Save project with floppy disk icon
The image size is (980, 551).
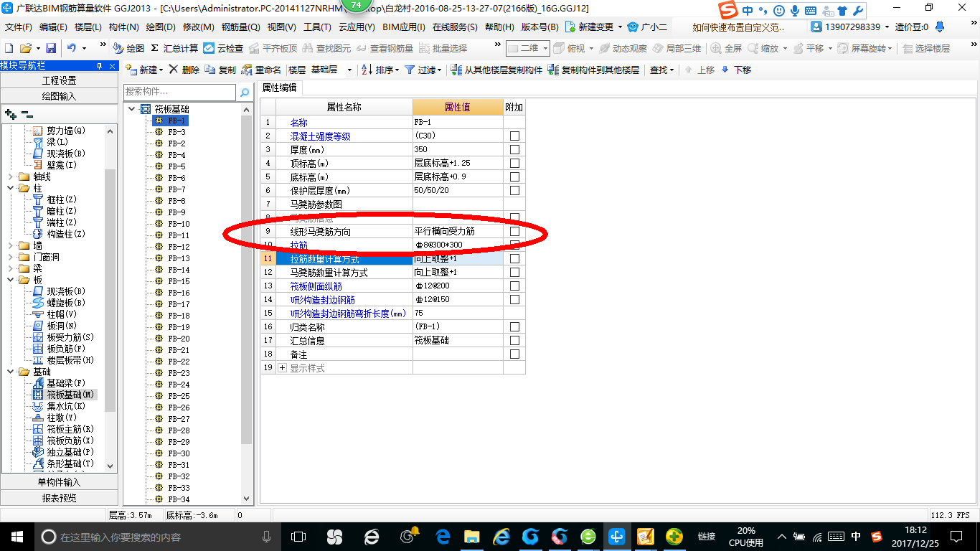tap(51, 48)
